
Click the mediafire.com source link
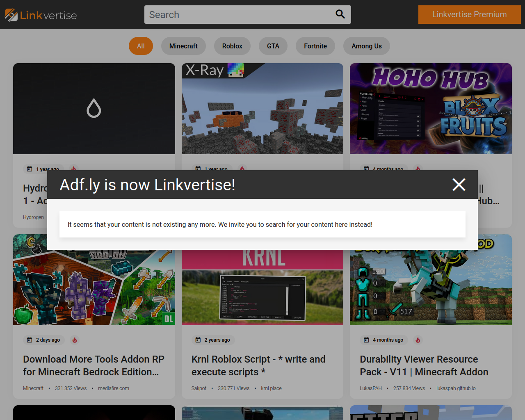pyautogui.click(x=114, y=388)
